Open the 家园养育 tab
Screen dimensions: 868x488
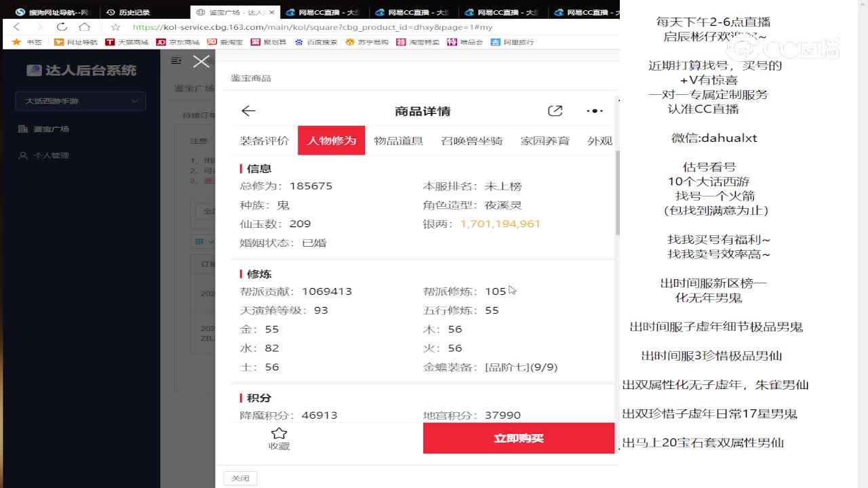[545, 140]
